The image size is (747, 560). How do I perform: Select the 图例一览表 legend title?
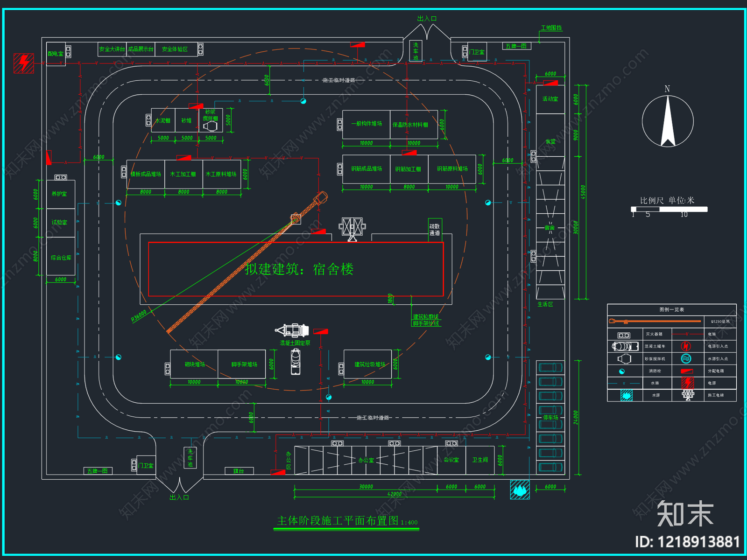(x=672, y=309)
